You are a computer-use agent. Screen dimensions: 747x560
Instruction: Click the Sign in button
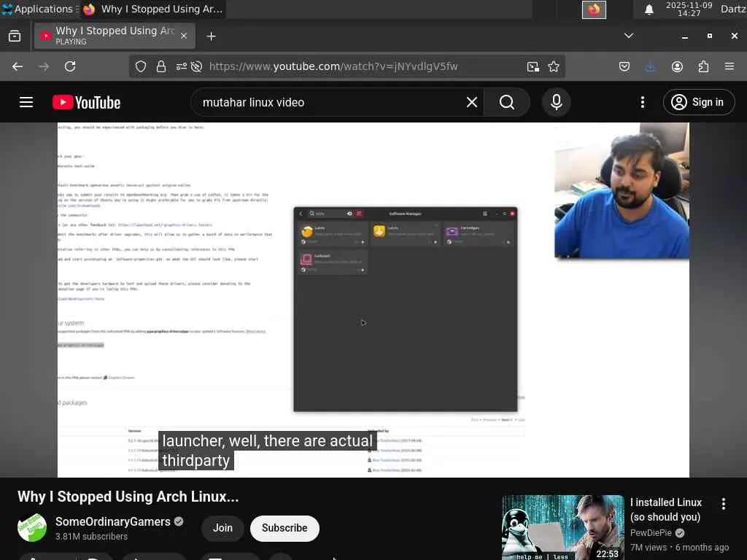coord(698,102)
